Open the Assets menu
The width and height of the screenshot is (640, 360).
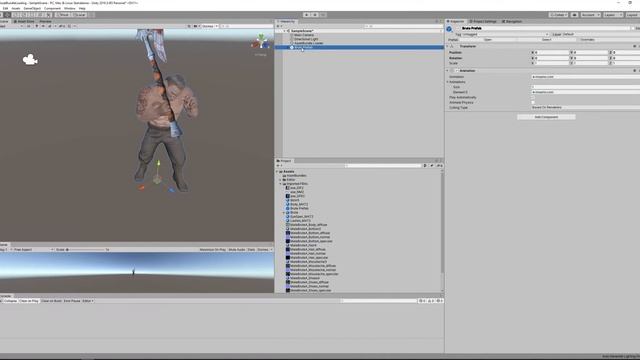click(x=16, y=8)
